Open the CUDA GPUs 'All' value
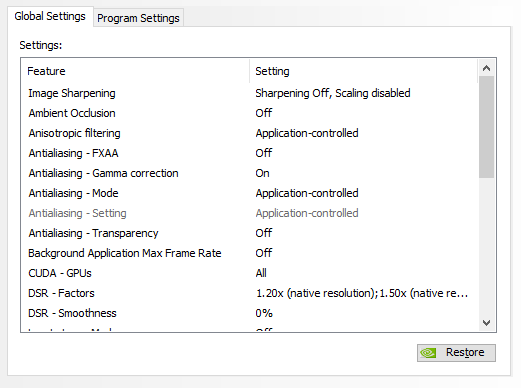 tap(261, 273)
